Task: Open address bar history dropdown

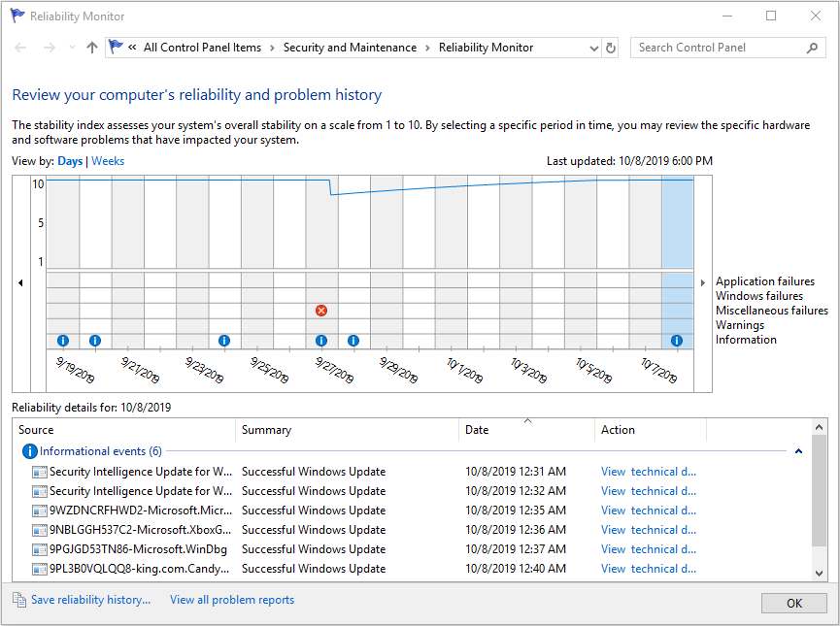Action: point(594,48)
